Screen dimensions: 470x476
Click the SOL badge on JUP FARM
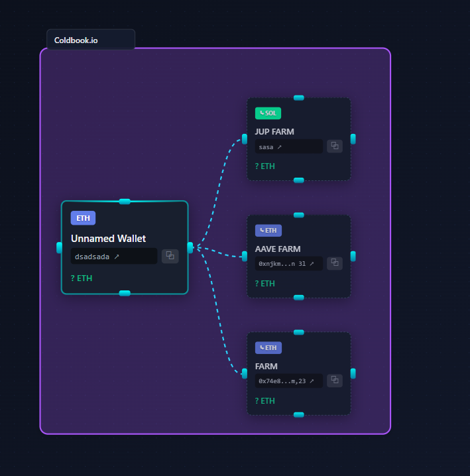268,113
